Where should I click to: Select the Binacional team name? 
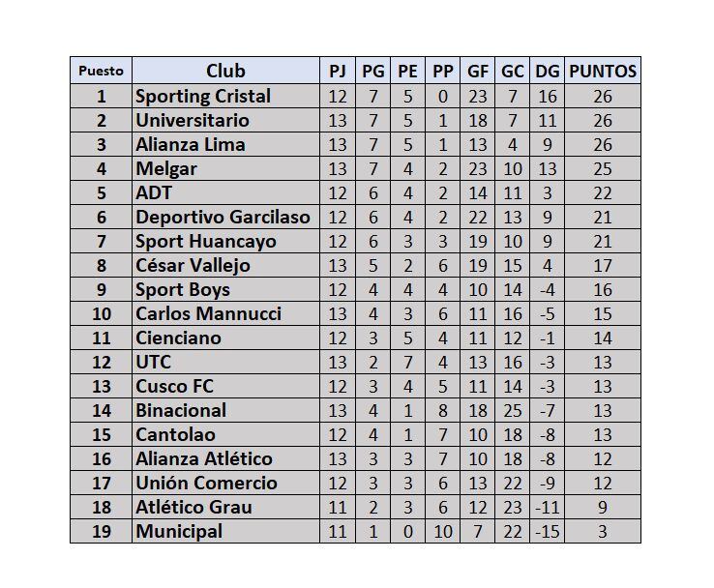point(181,410)
